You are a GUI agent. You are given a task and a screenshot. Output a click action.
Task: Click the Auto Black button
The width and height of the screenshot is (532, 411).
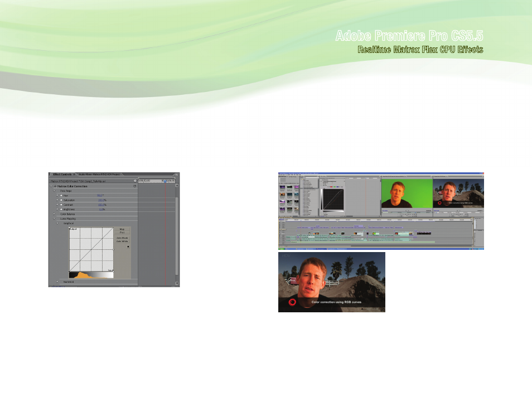click(122, 238)
